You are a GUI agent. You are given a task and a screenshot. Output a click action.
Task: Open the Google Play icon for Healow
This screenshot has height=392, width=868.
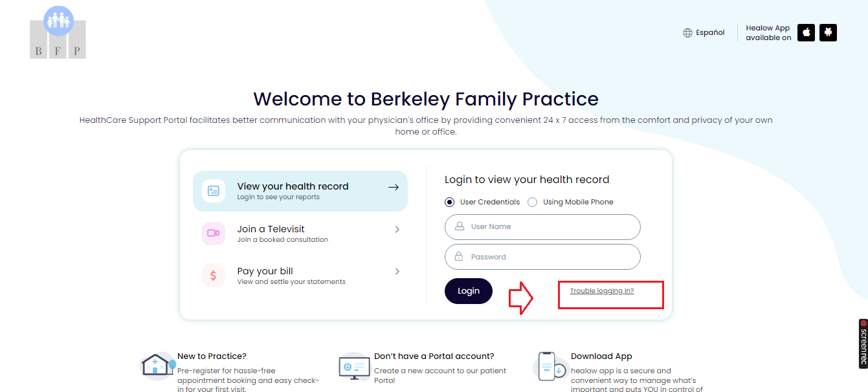pyautogui.click(x=828, y=32)
